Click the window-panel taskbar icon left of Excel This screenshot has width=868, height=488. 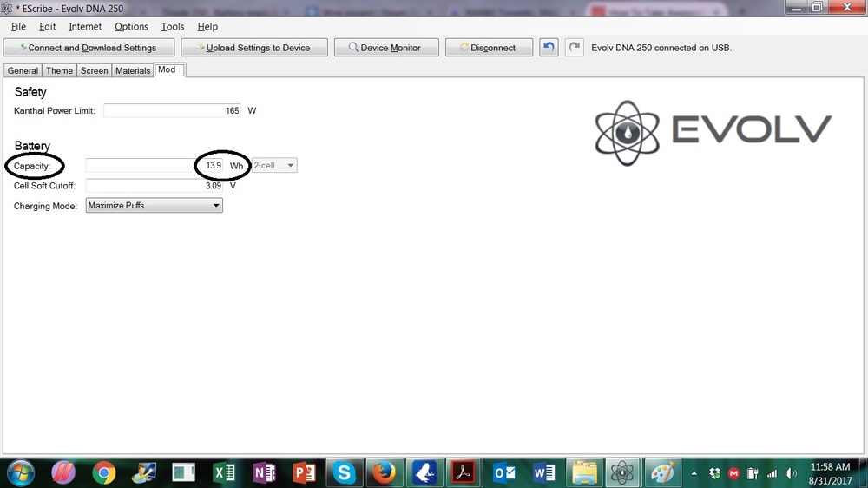pyautogui.click(x=184, y=473)
